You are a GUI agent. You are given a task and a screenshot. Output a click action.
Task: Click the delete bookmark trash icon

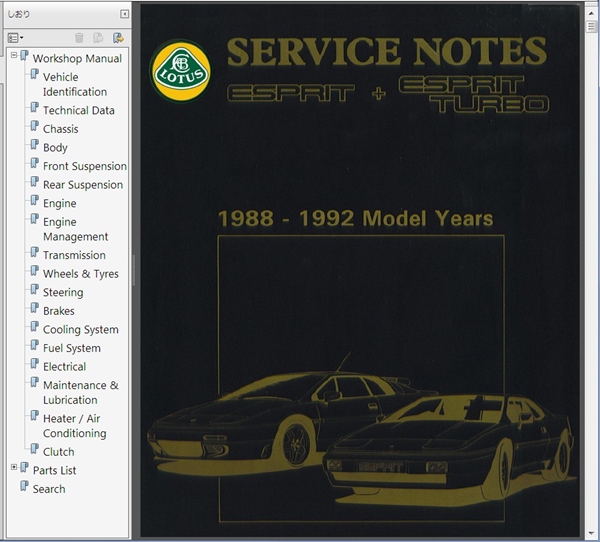point(79,38)
